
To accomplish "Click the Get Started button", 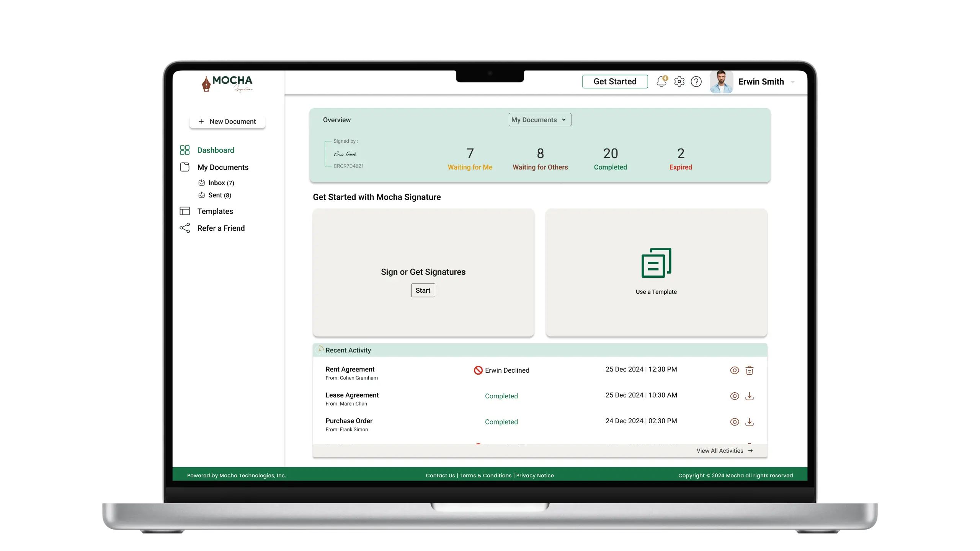I will [615, 82].
